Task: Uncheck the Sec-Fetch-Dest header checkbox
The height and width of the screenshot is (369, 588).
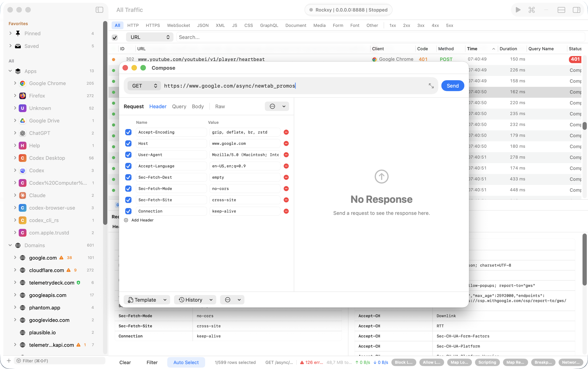Action: 128,177
